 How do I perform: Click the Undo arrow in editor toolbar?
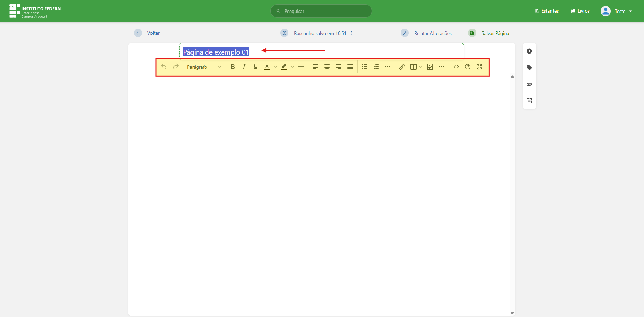[x=164, y=67]
